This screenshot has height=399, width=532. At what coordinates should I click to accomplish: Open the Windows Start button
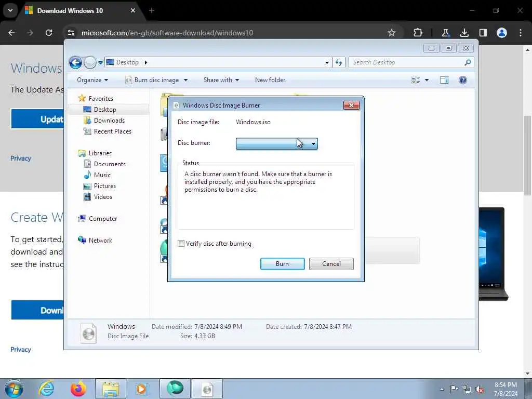(14, 389)
